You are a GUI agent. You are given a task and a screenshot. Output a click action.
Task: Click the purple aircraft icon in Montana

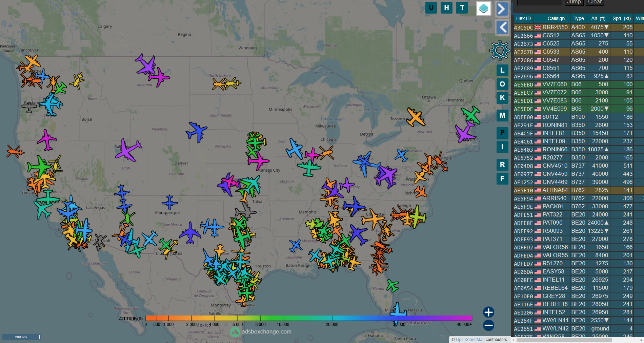click(146, 64)
